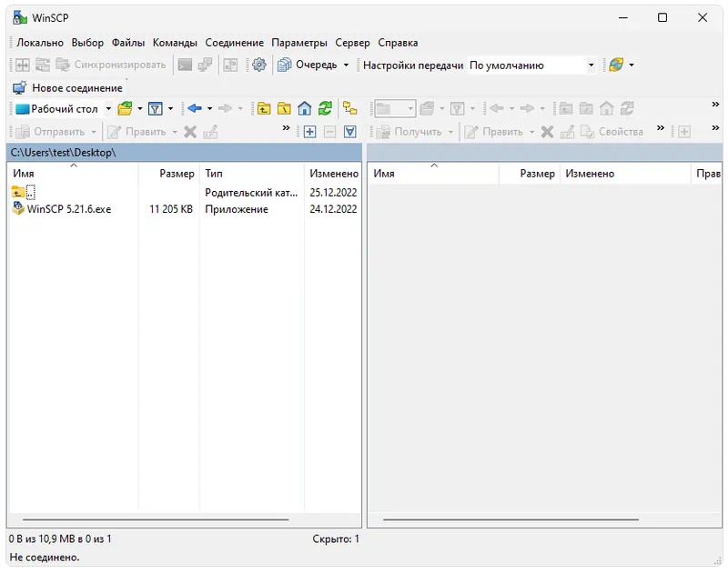Expand the local filter dropdown arrow
728x573 pixels.
coord(170,109)
